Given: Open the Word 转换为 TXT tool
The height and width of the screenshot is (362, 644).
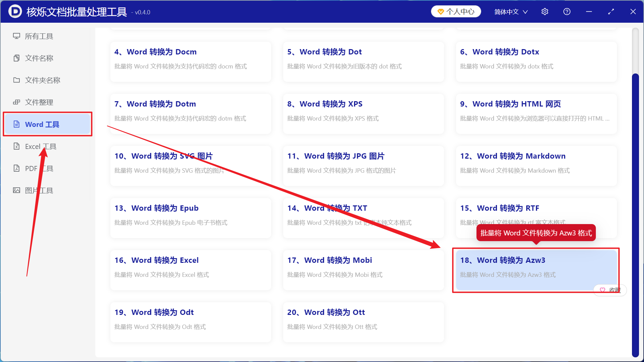Looking at the screenshot, I should [363, 218].
